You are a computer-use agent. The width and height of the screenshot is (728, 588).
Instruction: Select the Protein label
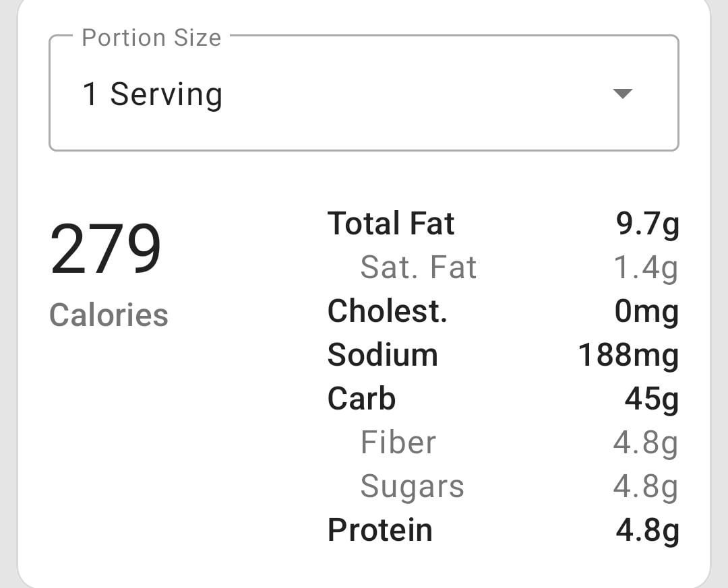pyautogui.click(x=380, y=530)
